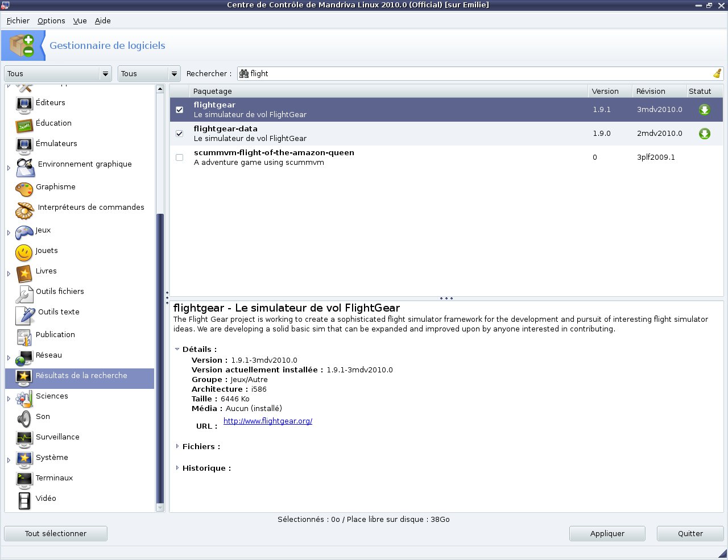Click the broom icon to clear search
Image resolution: width=728 pixels, height=560 pixels.
point(717,73)
